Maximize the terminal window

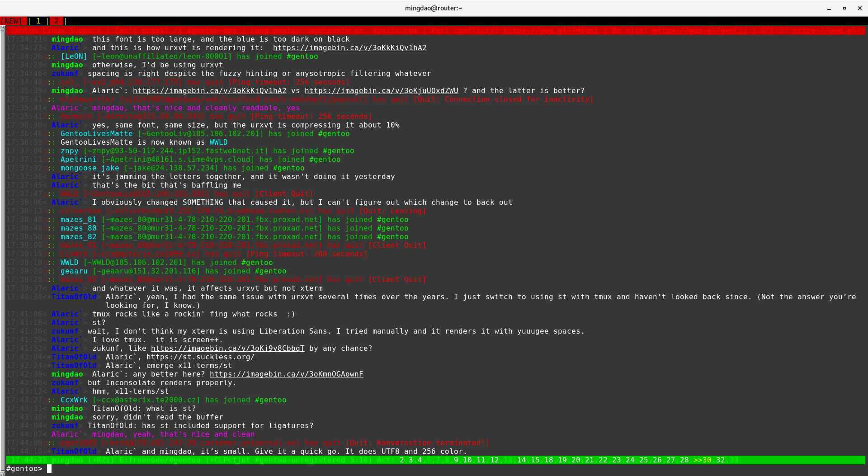[844, 8]
